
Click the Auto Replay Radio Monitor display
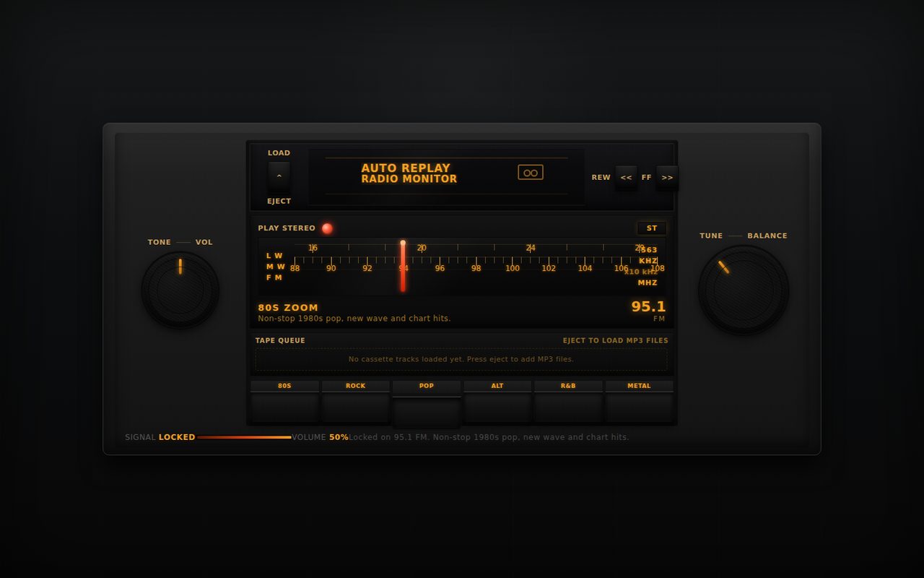[x=447, y=177]
